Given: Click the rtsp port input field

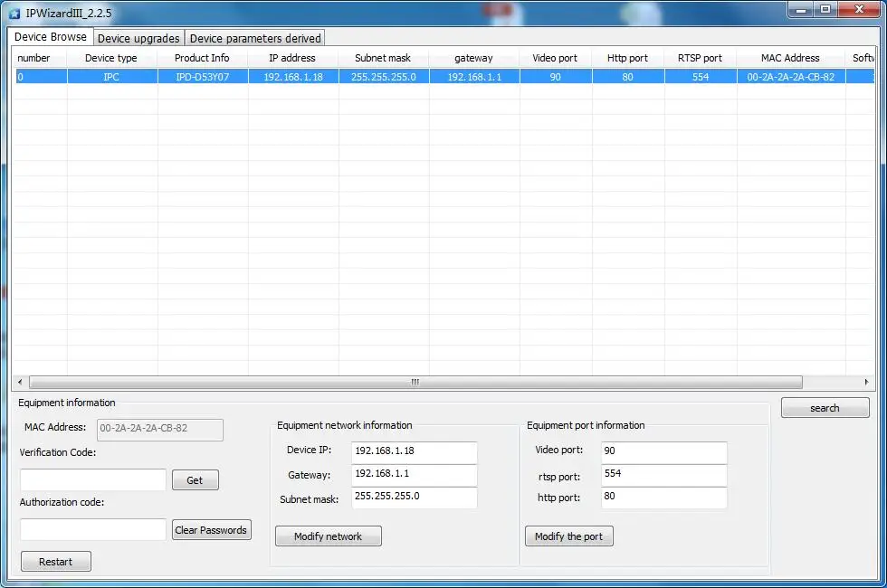Looking at the screenshot, I should click(x=663, y=474).
